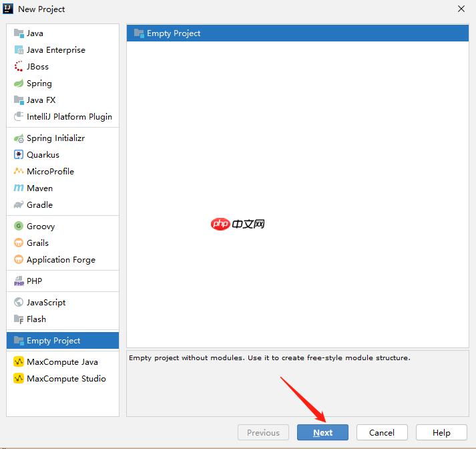Choose IntelliJ Platform Plugin text
This screenshot has width=476, height=449.
tap(69, 117)
